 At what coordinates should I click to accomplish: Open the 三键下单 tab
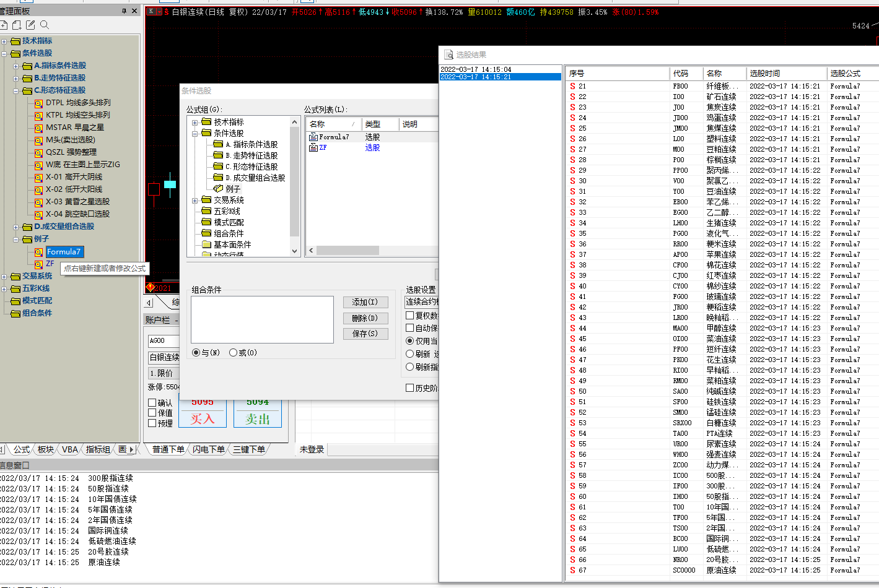[x=249, y=449]
